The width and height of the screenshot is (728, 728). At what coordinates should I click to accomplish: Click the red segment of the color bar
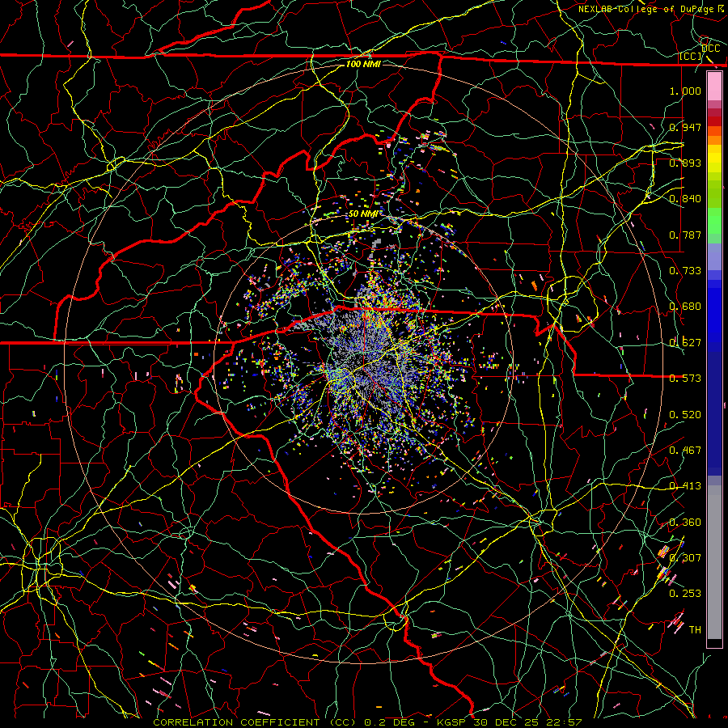tap(714, 121)
